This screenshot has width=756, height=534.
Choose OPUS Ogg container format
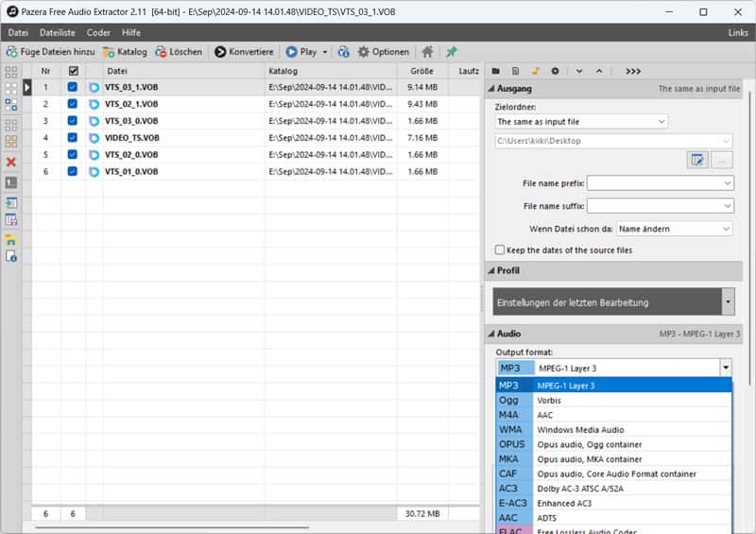613,444
